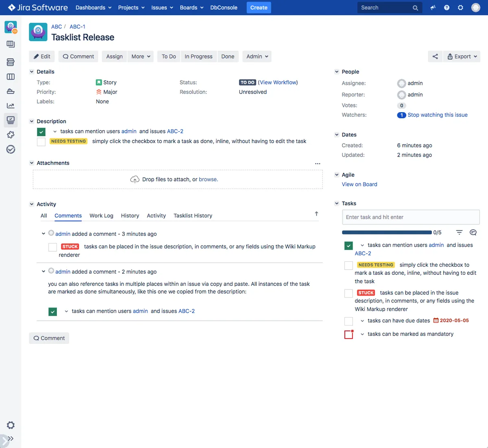This screenshot has height=448, width=488.
Task: Open the notifications megaphone icon
Action: click(x=433, y=8)
